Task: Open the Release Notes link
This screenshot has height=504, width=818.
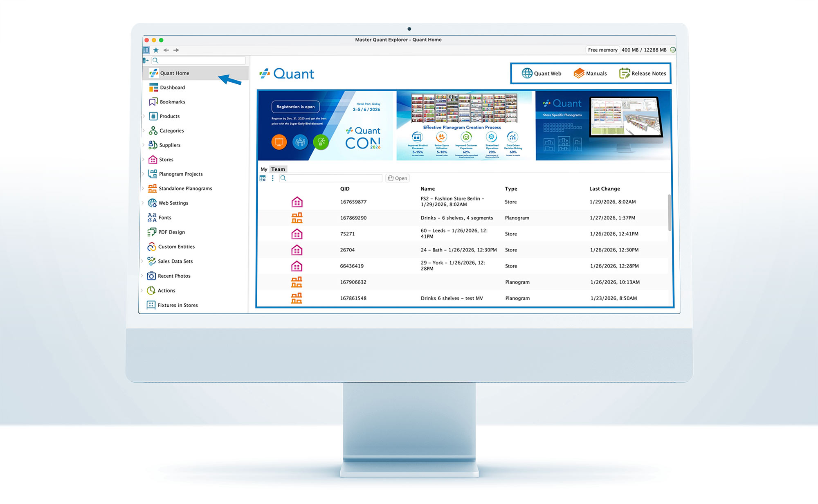Action: pos(643,74)
